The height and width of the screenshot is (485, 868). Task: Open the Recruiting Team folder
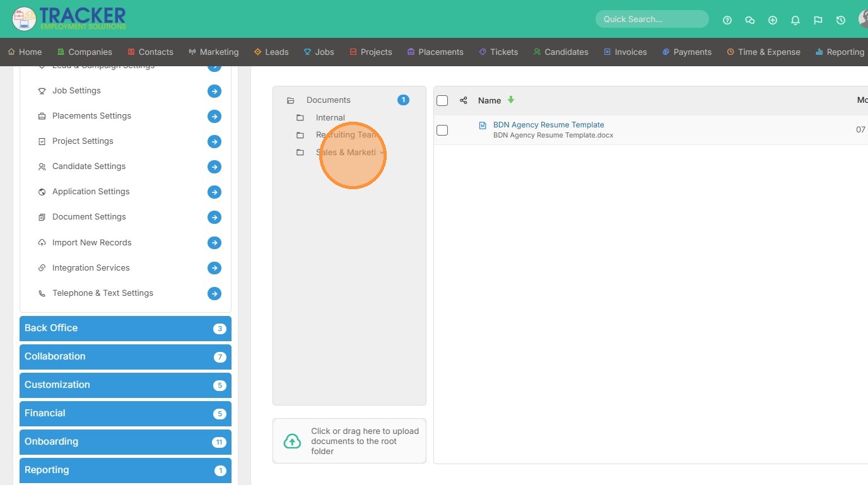pos(346,135)
